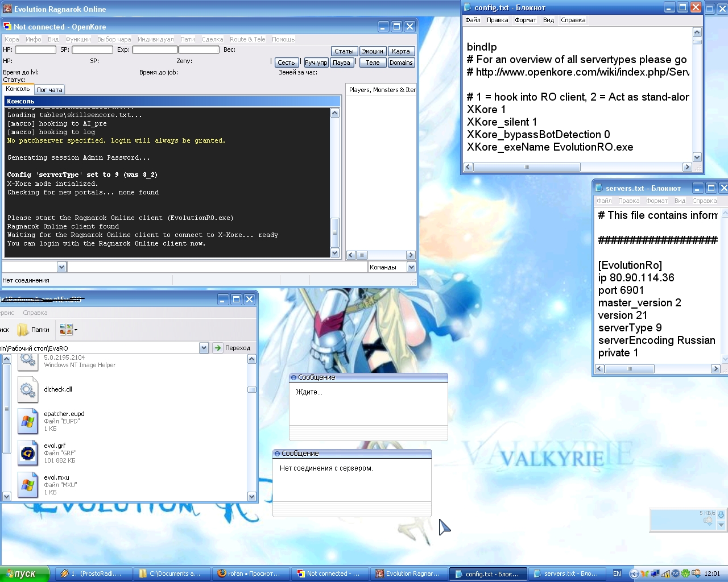Select the Windows NT Image Helper file icon
The height and width of the screenshot is (582, 728).
tap(27, 361)
